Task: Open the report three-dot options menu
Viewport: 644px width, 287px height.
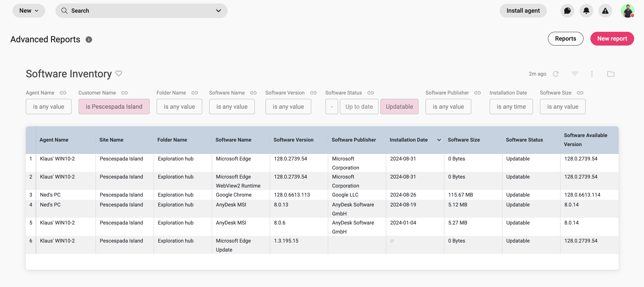Action: (x=592, y=74)
